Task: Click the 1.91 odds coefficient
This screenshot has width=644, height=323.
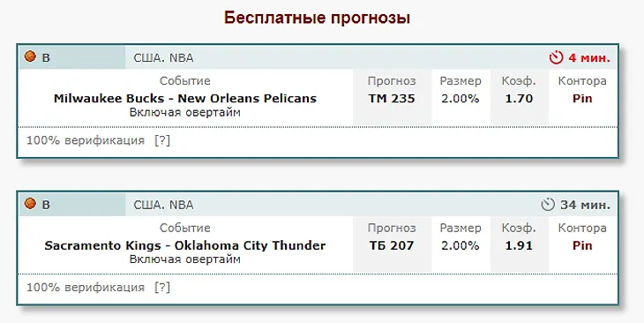Action: 519,245
